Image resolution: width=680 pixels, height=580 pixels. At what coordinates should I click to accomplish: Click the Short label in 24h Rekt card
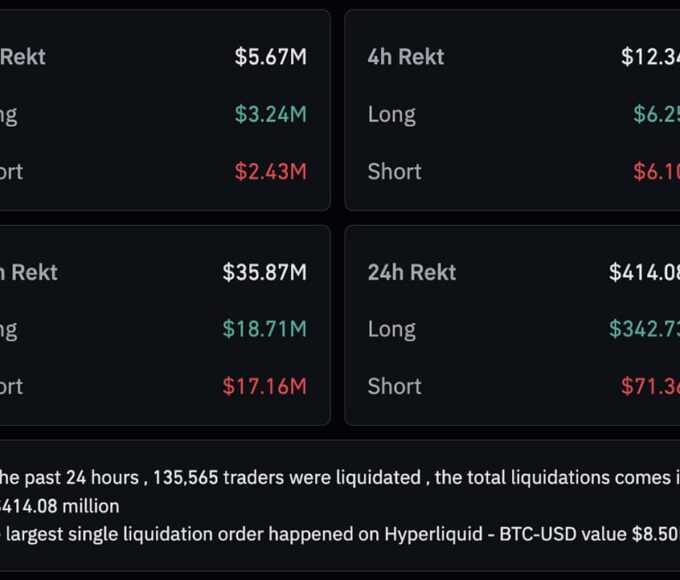(x=394, y=386)
